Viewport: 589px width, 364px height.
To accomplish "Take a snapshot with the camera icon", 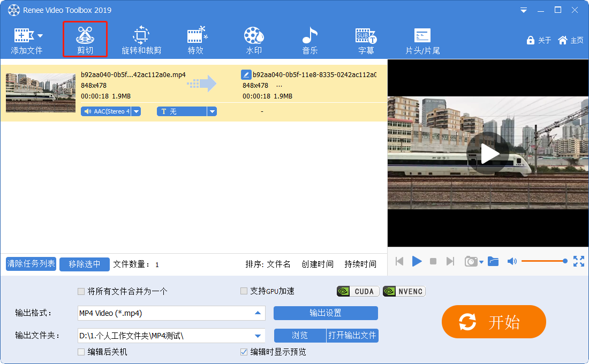I will pyautogui.click(x=471, y=261).
